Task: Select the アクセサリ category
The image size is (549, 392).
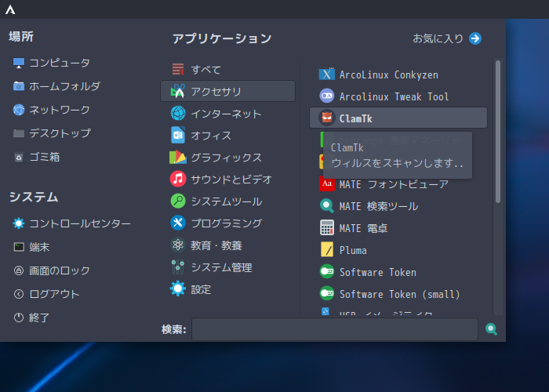Action: tap(227, 92)
